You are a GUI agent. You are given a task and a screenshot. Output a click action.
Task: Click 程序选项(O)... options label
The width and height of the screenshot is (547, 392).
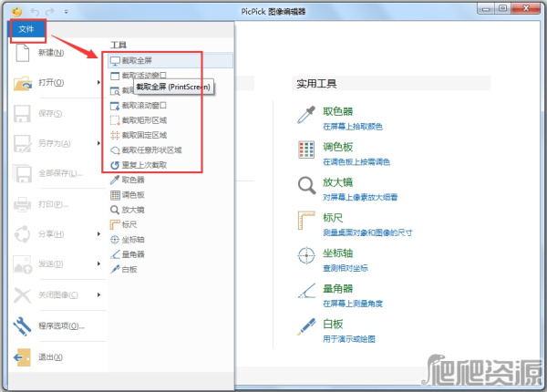[x=61, y=326]
